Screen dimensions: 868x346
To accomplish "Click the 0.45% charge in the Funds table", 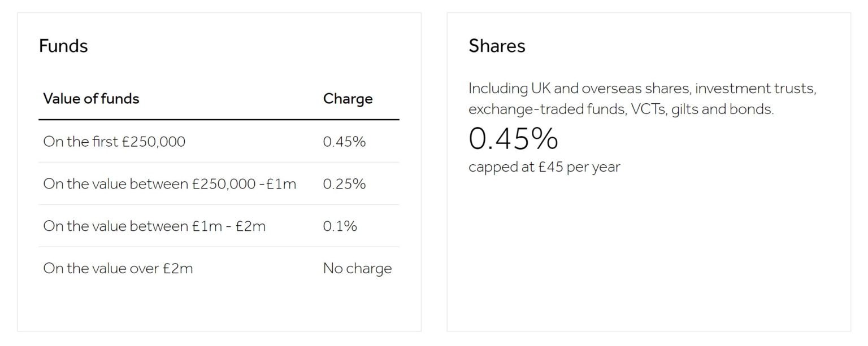I will 344,141.
